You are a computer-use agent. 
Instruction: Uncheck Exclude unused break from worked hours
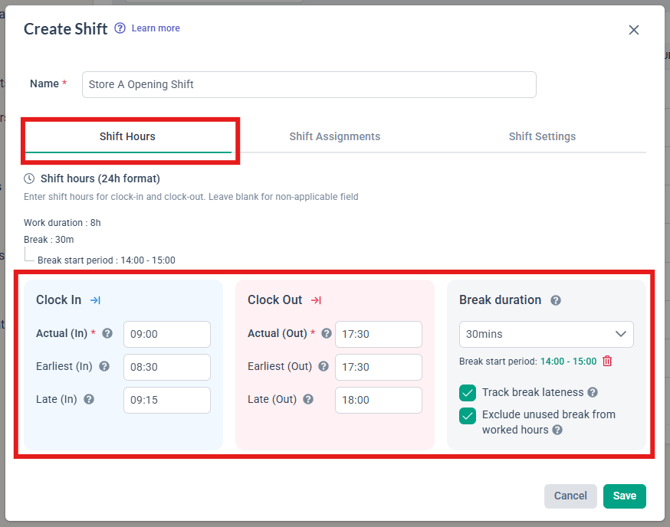[467, 415]
